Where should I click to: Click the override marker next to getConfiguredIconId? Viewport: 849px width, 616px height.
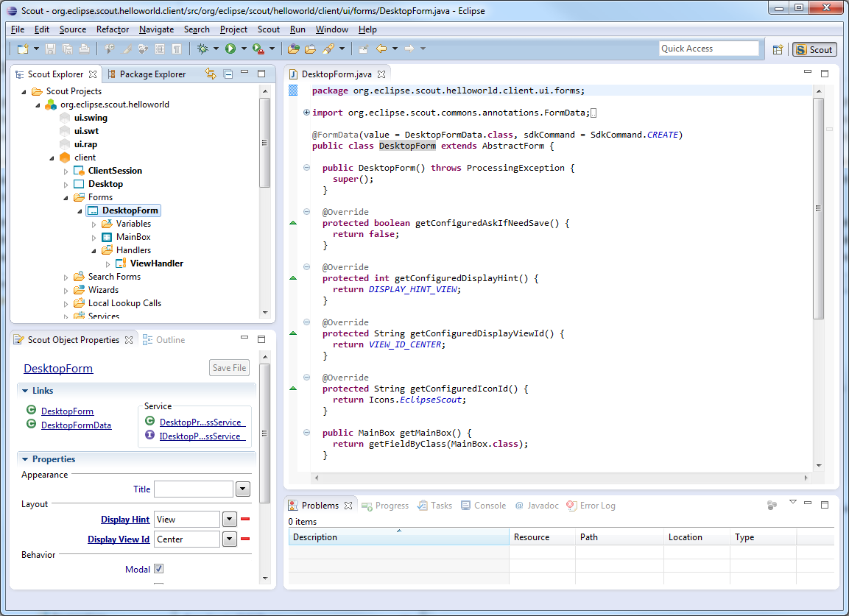(x=293, y=388)
